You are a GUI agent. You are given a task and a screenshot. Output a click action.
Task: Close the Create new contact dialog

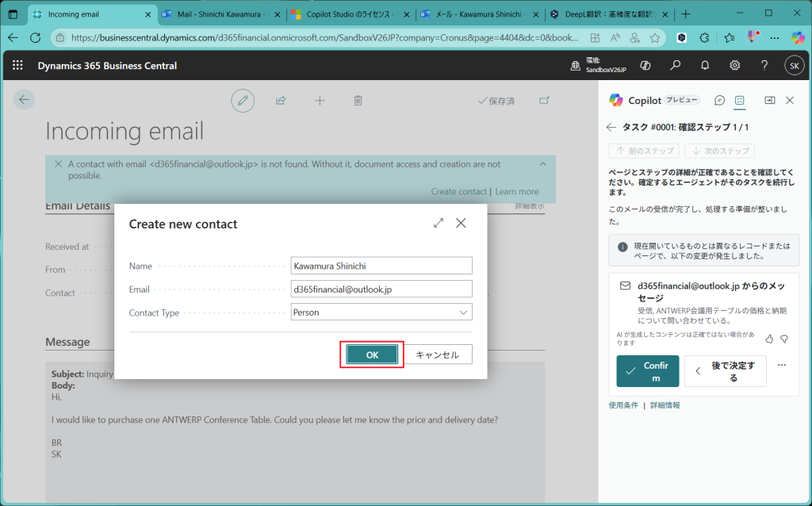(x=461, y=223)
